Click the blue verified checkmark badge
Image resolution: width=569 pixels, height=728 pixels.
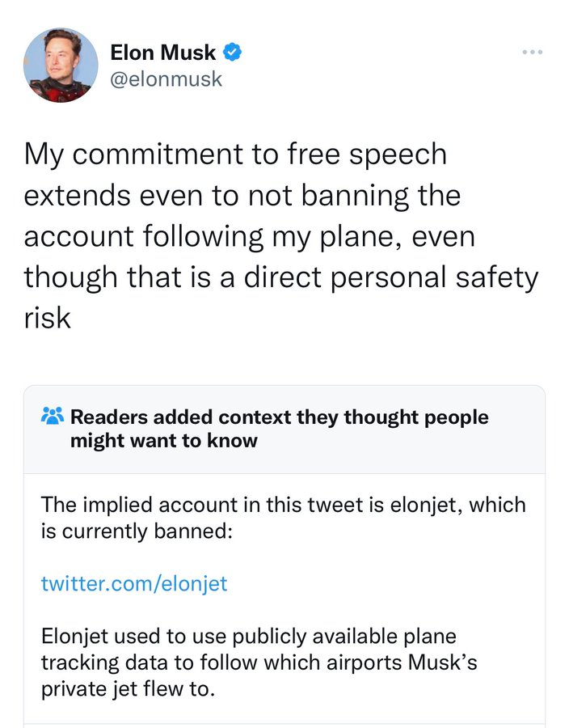point(233,53)
